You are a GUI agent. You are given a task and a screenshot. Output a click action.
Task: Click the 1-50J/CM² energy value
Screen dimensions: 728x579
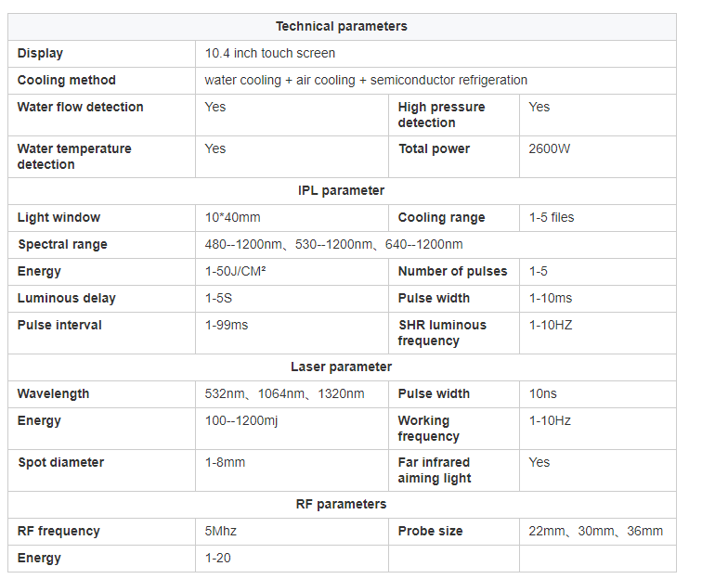point(236,271)
